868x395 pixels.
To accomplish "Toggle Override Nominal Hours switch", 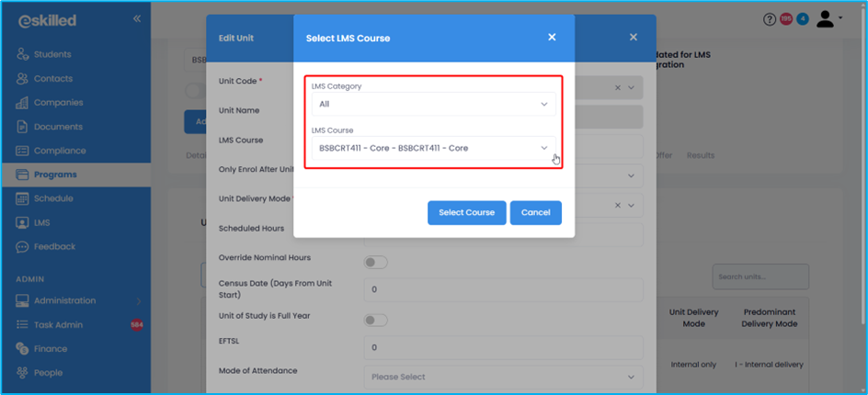I will coord(376,263).
